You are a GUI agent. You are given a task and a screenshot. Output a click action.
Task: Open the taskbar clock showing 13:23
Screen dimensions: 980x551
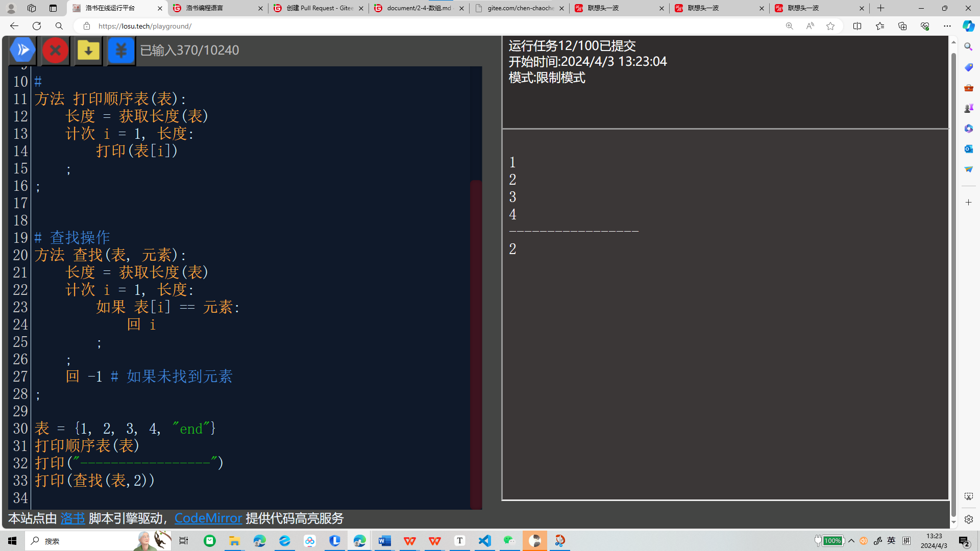(934, 541)
